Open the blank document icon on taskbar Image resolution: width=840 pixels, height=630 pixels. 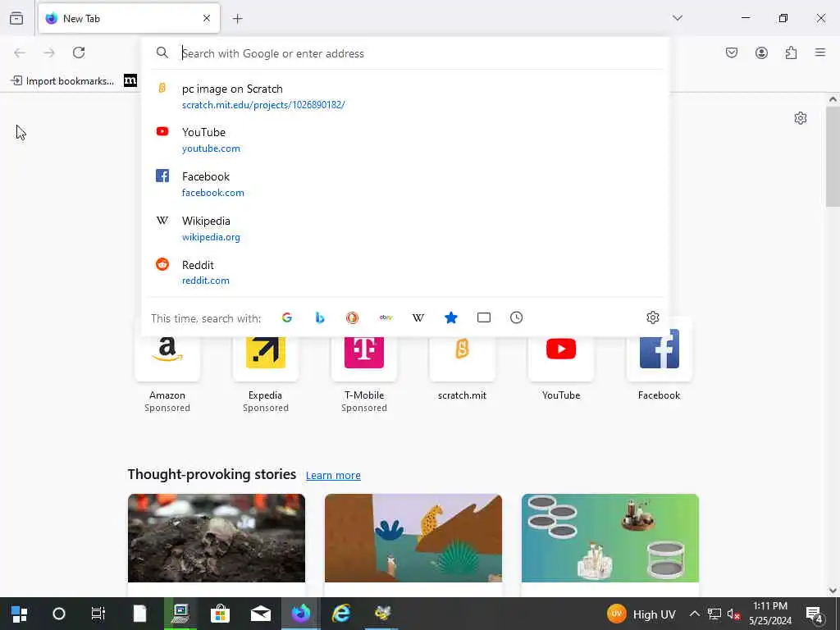(139, 614)
